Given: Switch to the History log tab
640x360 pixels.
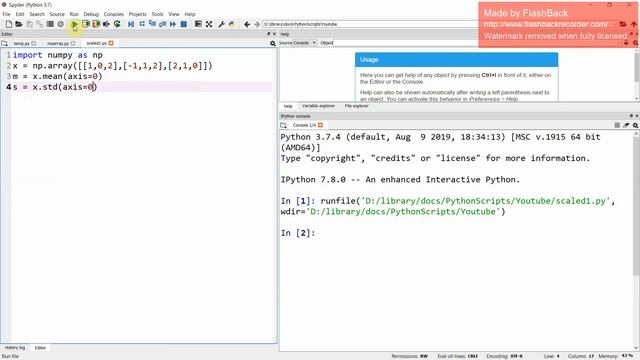Looking at the screenshot, I should pos(15,348).
